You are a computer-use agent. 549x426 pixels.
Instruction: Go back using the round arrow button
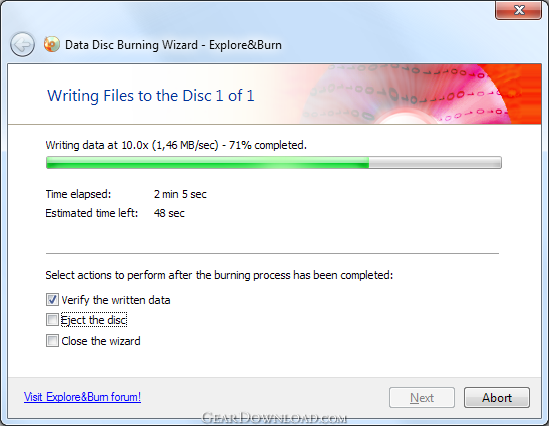tap(22, 44)
